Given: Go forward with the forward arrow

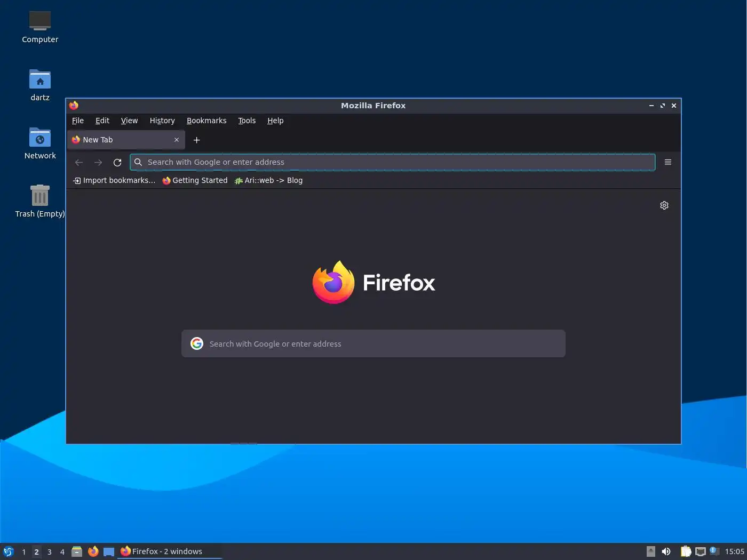Looking at the screenshot, I should click(x=98, y=163).
